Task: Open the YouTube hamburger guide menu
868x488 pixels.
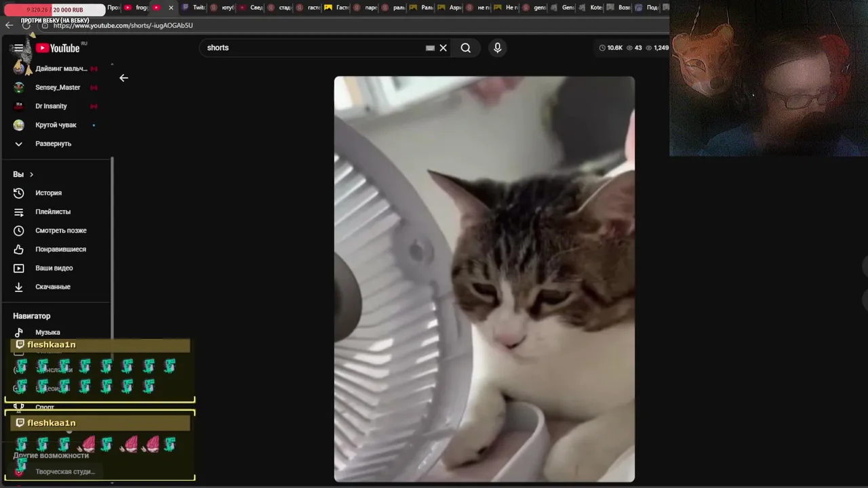Action: (x=18, y=48)
